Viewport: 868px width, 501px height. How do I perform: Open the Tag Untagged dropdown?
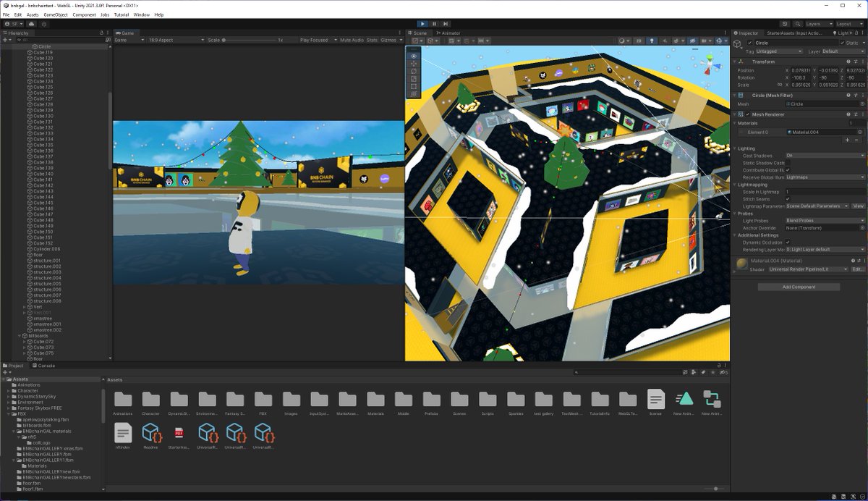[x=779, y=51]
